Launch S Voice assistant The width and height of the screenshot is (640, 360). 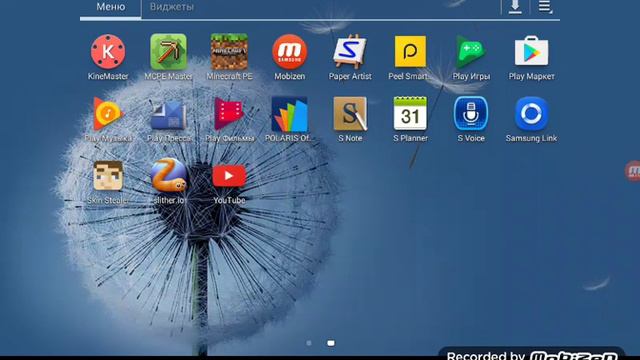pos(471,114)
